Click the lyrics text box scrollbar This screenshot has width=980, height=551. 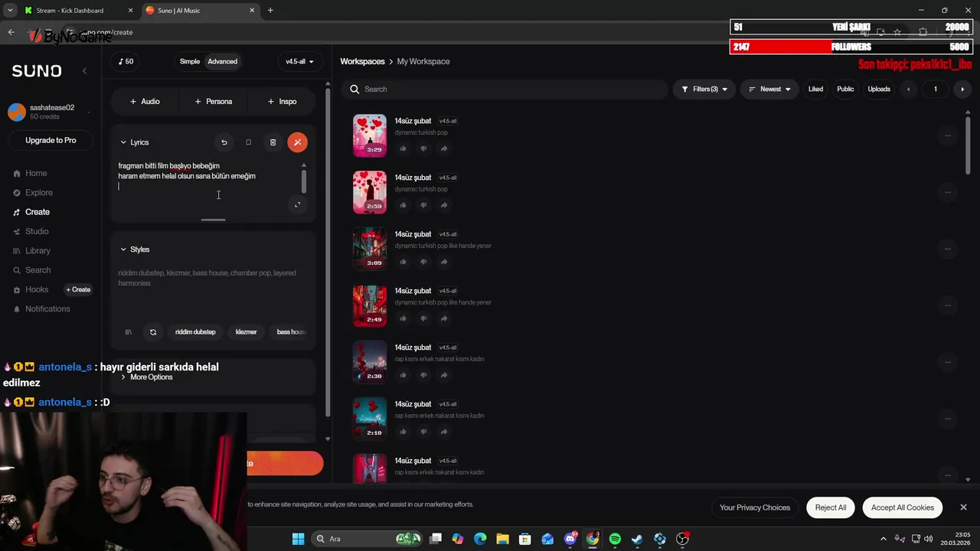click(x=304, y=181)
